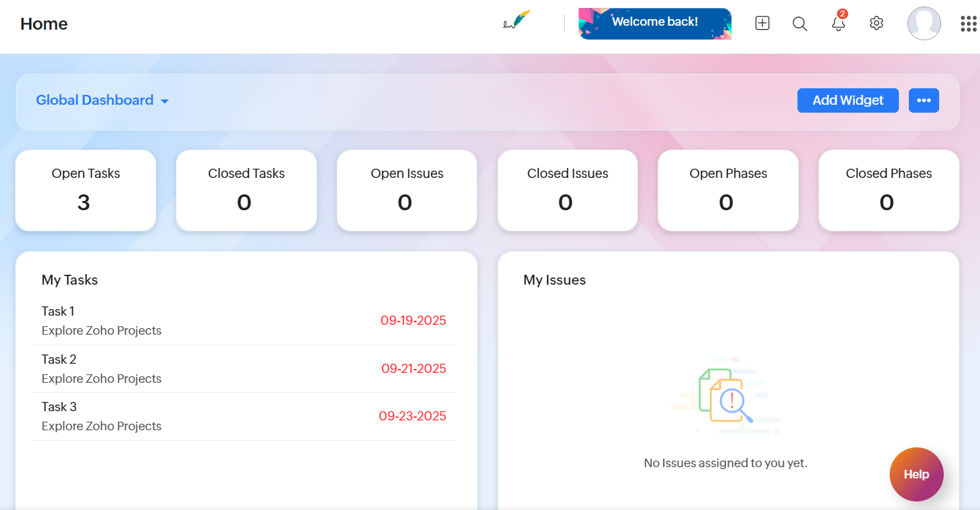Open the quick add plus icon

click(762, 22)
